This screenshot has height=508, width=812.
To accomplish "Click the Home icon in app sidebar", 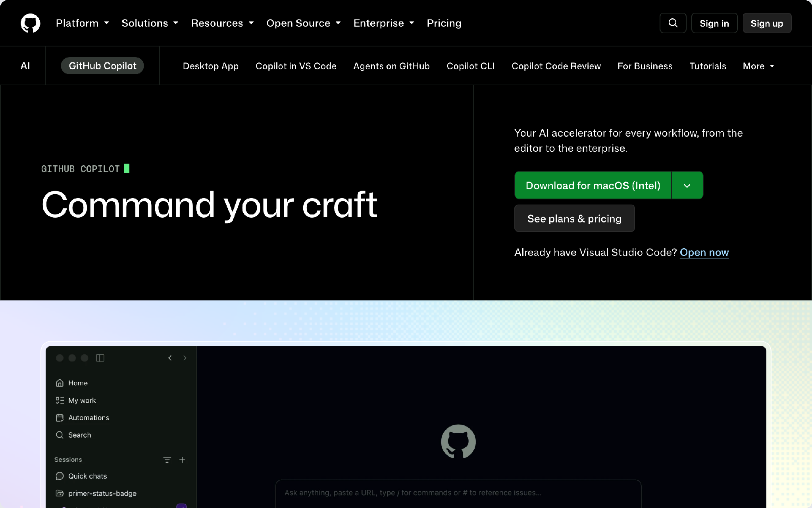I will [60, 383].
